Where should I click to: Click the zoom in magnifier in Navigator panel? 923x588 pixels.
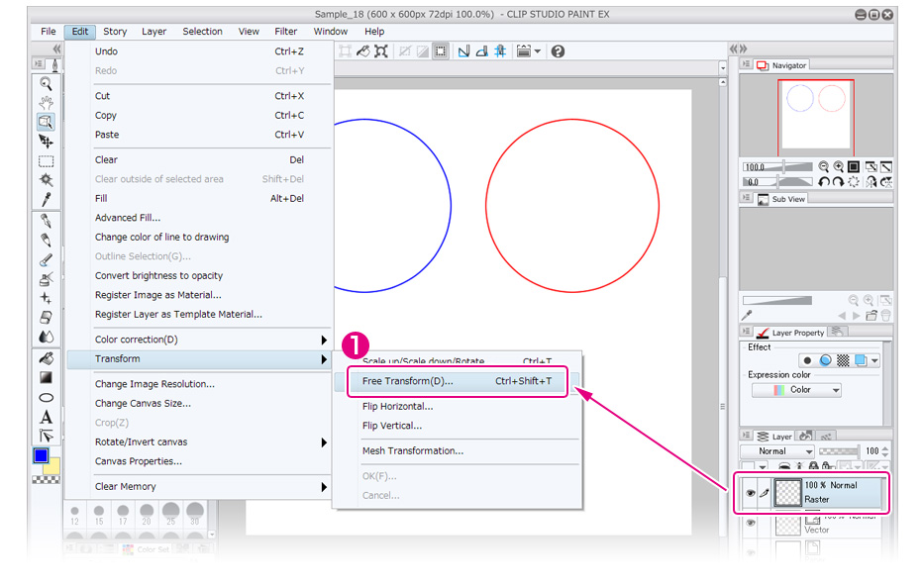tap(838, 167)
